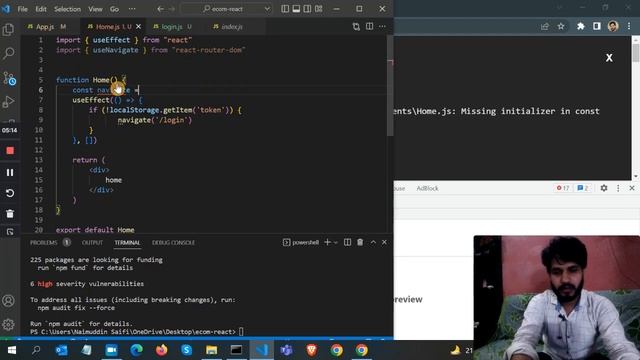Maximize the panel with the up chevron
Screen dimensions: 640x360
tap(373, 242)
